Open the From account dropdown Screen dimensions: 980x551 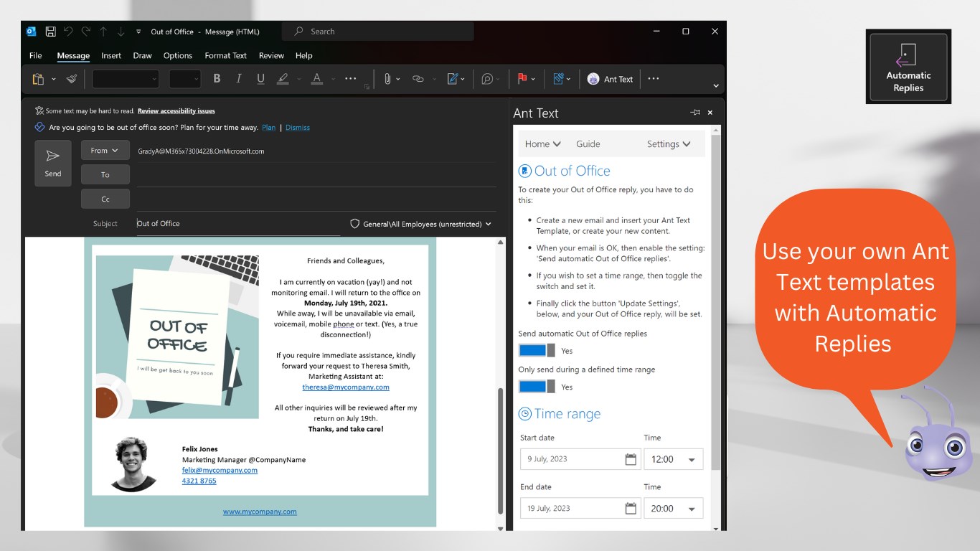pos(105,151)
